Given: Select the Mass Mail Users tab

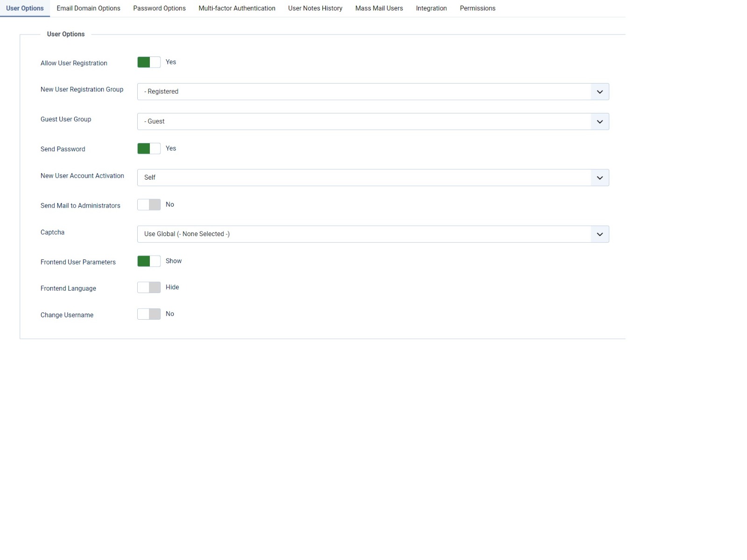Looking at the screenshot, I should [x=379, y=8].
